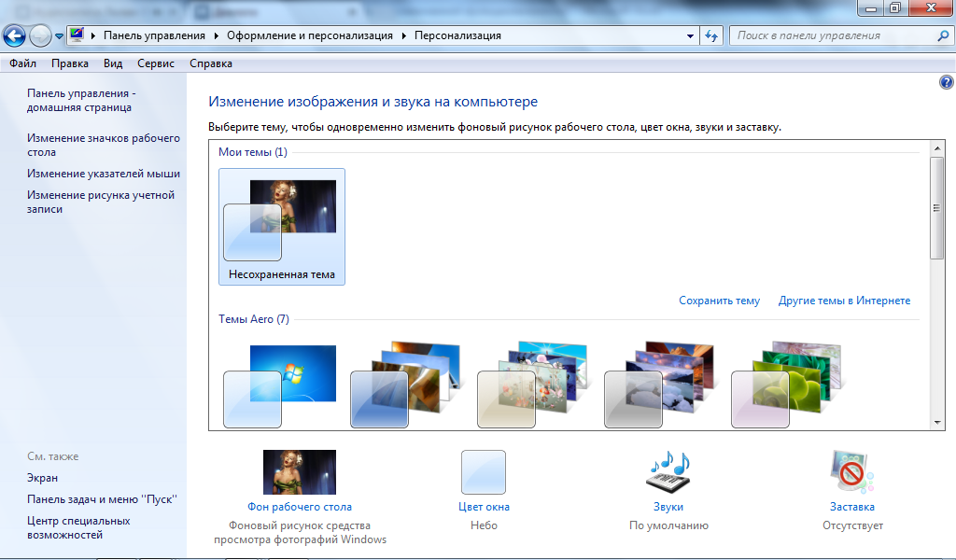
Task: Click the Control Panel icon in address bar
Action: click(77, 35)
